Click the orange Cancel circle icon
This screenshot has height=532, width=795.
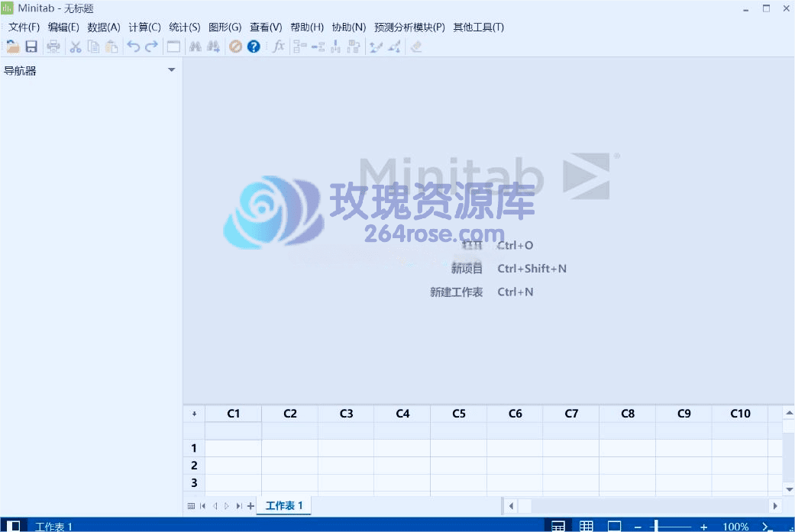tap(235, 47)
